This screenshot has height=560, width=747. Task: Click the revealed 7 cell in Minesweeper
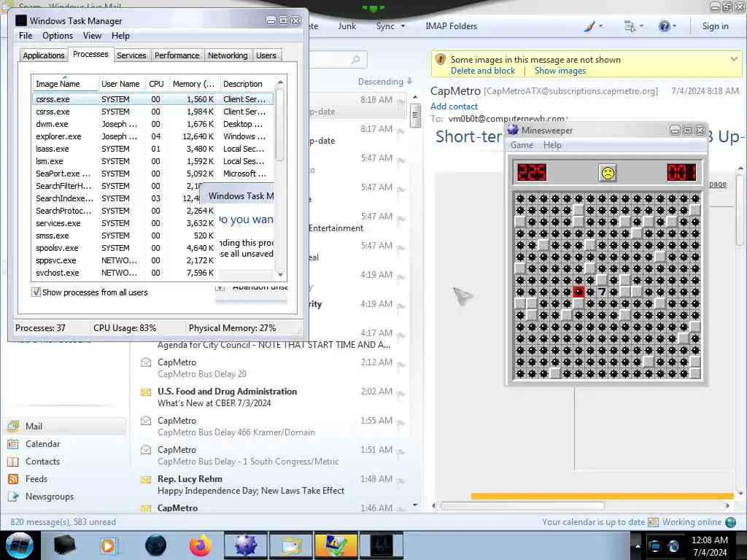click(602, 292)
